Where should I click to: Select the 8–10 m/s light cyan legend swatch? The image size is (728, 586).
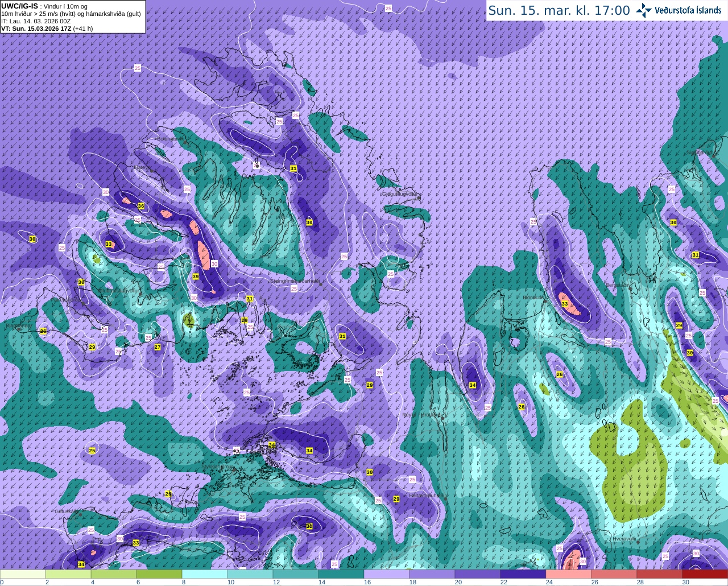205,574
